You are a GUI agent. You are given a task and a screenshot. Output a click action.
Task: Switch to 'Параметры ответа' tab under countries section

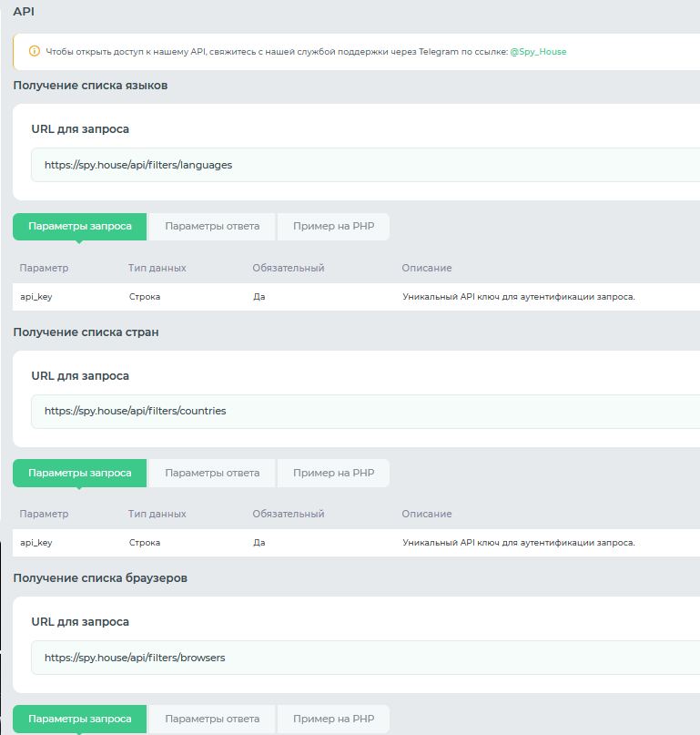click(212, 473)
